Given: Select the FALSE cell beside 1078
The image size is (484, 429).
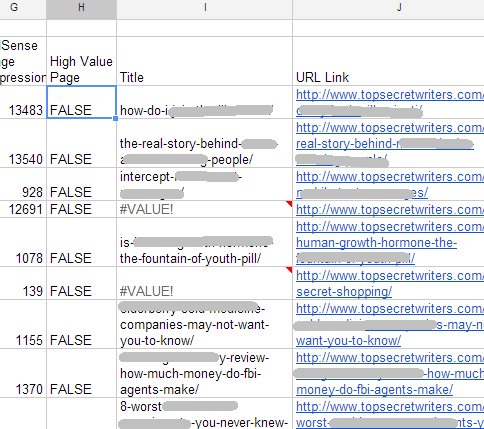Looking at the screenshot, I should coord(81,242).
